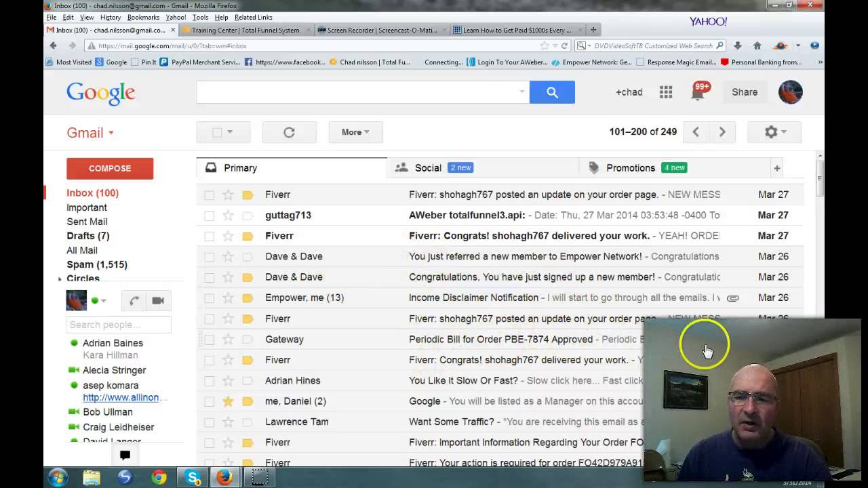Viewport: 868px width, 488px height.
Task: Toggle importance marker on Adrian Hines email
Action: click(x=248, y=381)
